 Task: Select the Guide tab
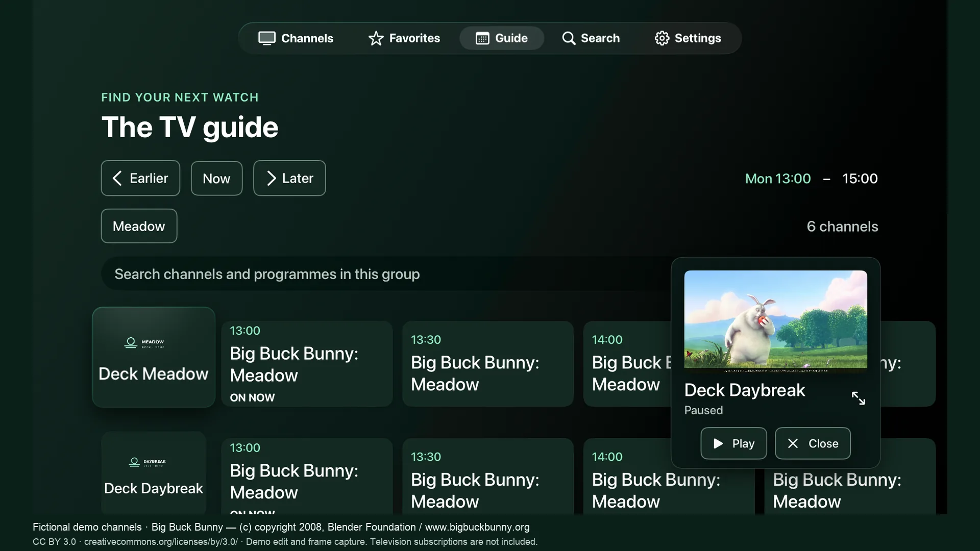click(x=502, y=38)
